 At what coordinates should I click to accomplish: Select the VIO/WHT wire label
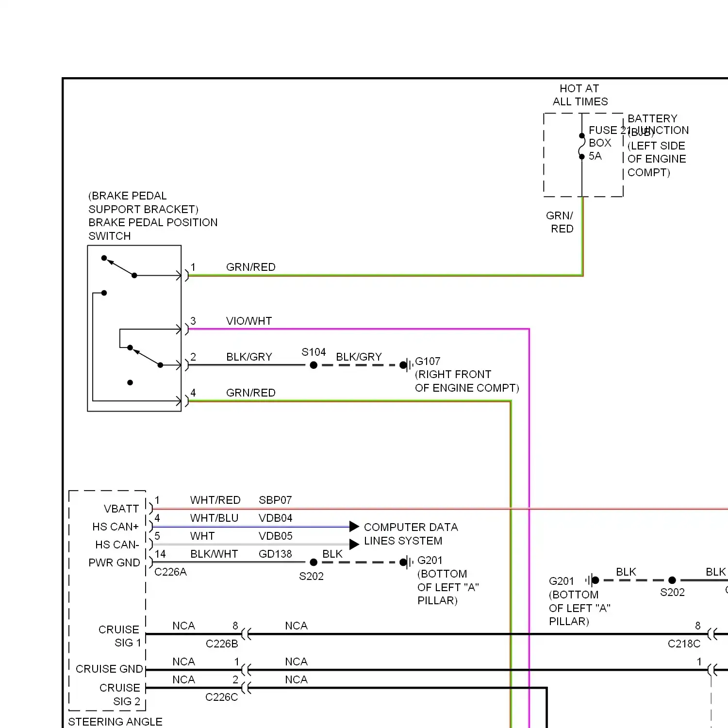249,321
